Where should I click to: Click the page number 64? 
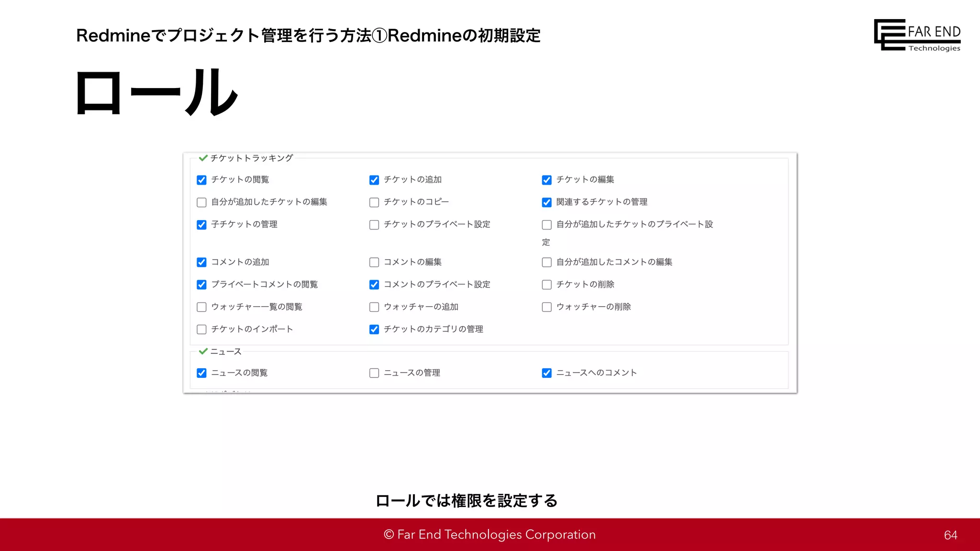tap(951, 535)
